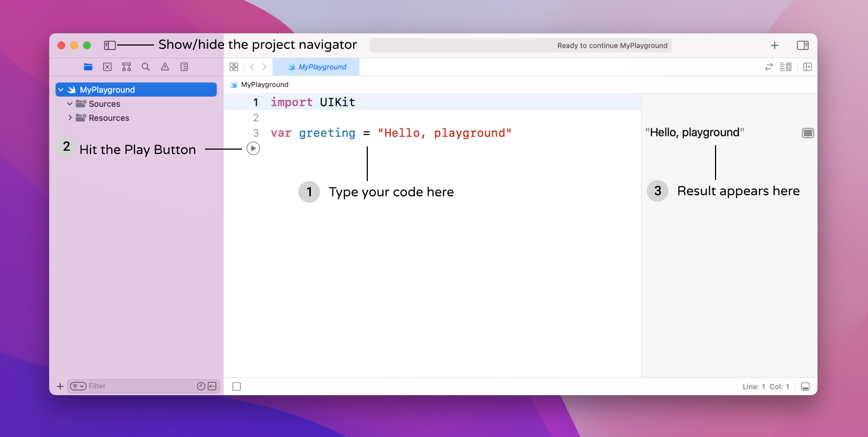Toggle the project navigator sidebar button
Screen dimensions: 868x437
[110, 46]
